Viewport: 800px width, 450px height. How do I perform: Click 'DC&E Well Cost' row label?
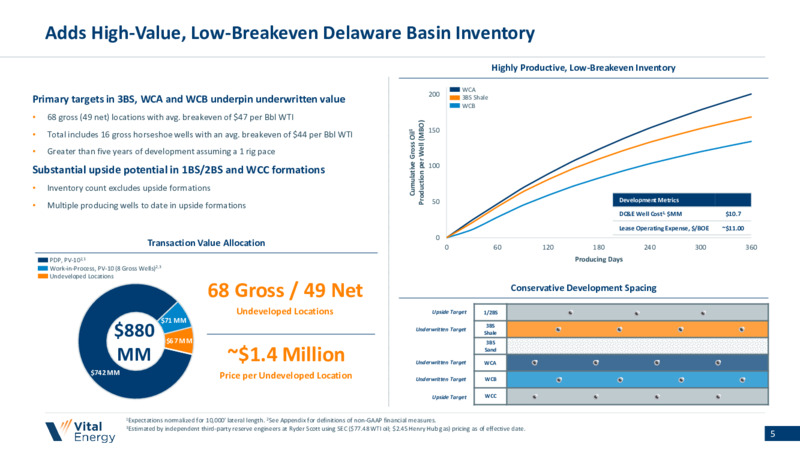click(650, 214)
